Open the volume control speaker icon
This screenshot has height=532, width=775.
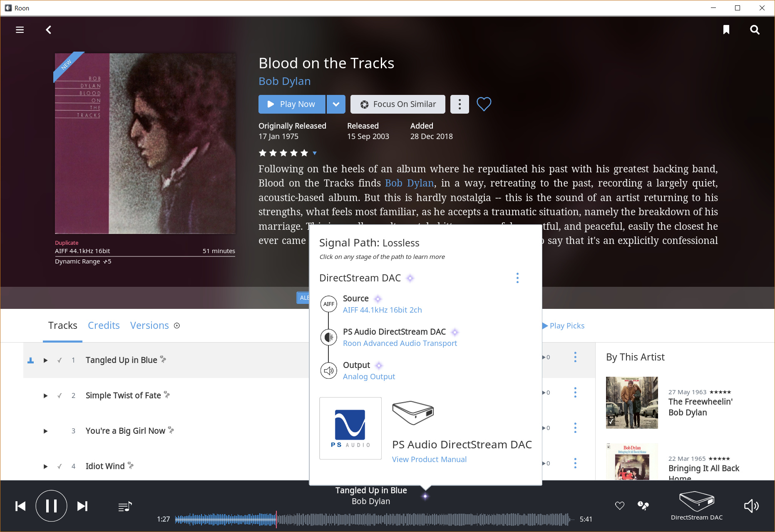[751, 506]
